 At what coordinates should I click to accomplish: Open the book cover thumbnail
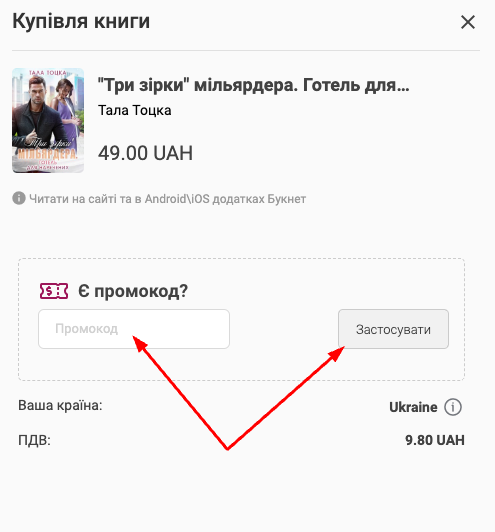tap(48, 120)
